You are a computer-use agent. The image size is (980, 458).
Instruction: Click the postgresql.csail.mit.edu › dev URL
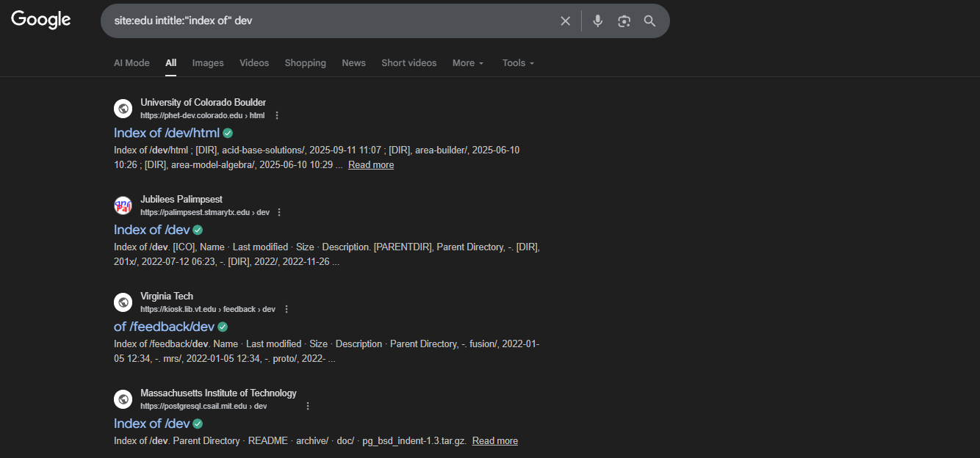[203, 406]
